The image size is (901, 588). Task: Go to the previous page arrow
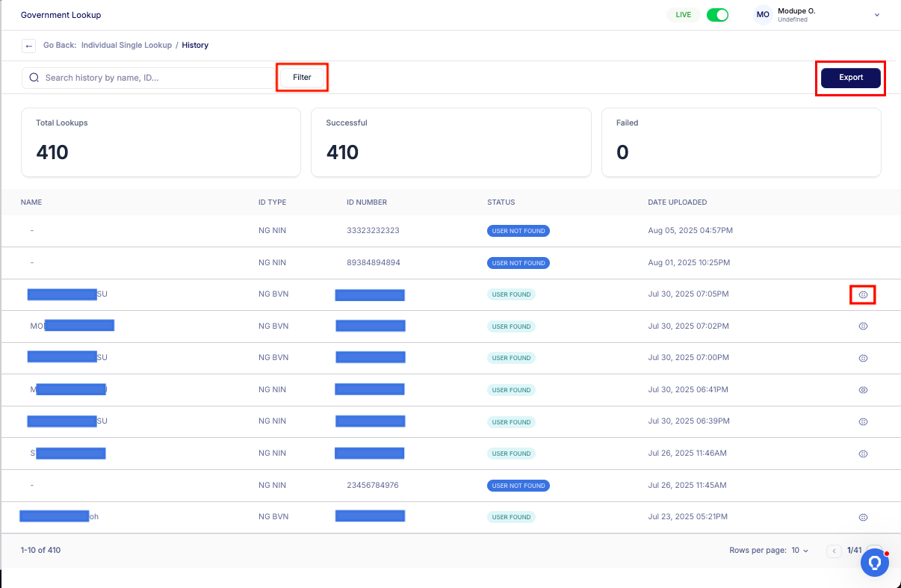pyautogui.click(x=834, y=551)
